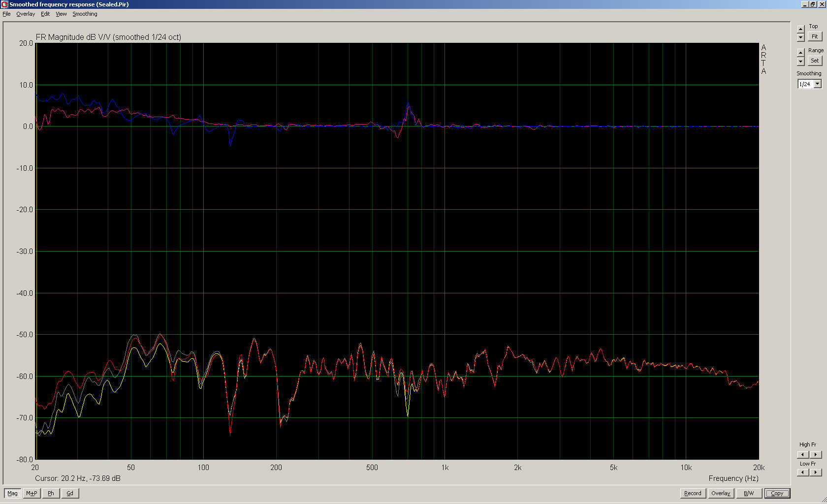The image size is (827, 504).
Task: Click the cursor readout 20.2 Hz, -73.69 dB
Action: point(78,478)
